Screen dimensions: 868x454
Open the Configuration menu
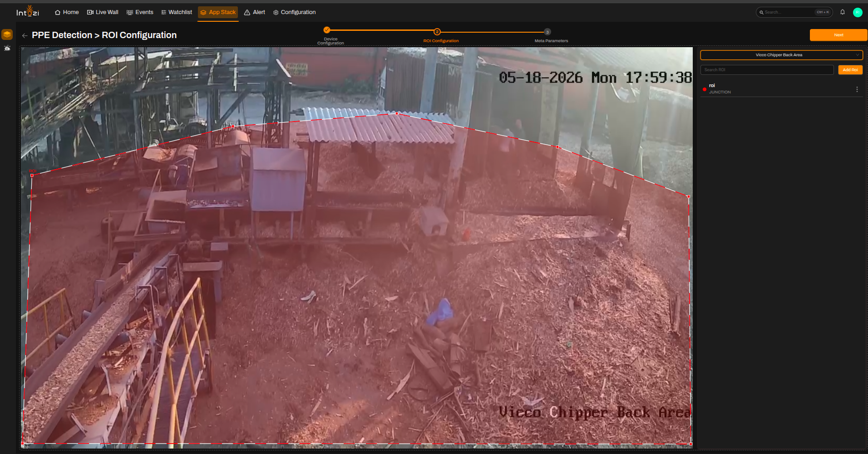click(294, 12)
